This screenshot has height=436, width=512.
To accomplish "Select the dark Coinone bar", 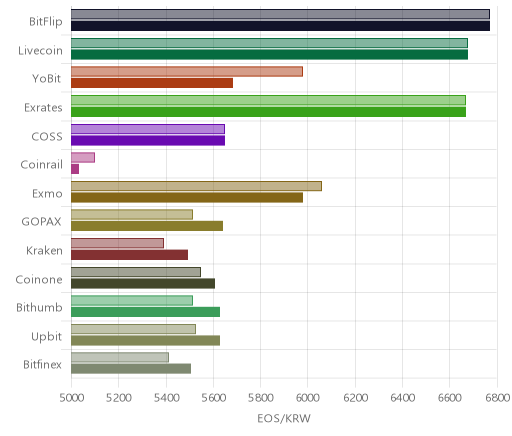I will pos(143,283).
